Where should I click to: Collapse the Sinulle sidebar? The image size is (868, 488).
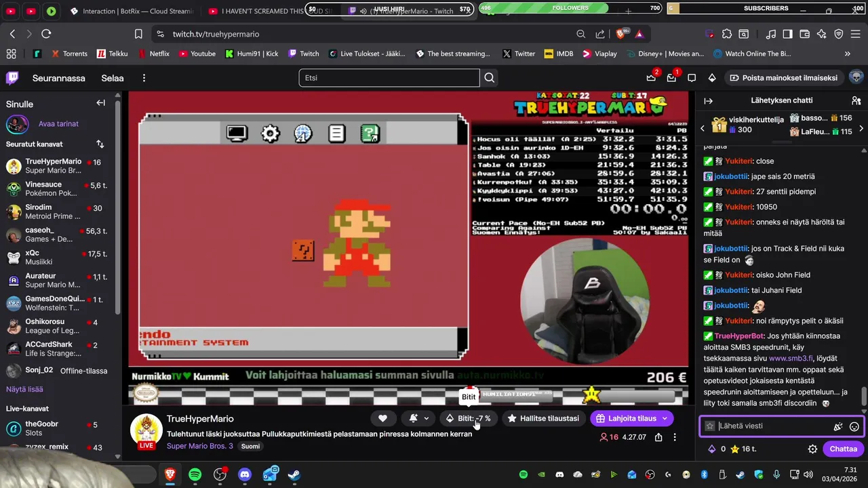pos(100,103)
